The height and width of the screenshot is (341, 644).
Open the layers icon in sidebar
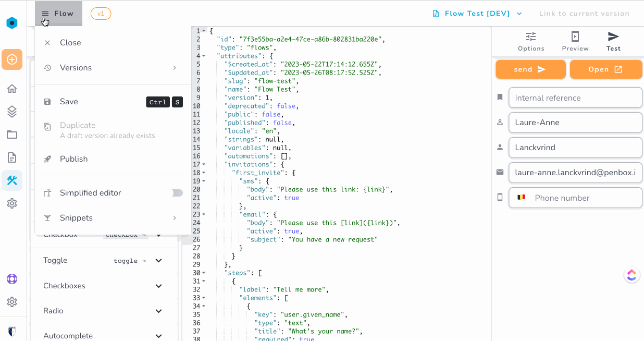[x=12, y=112]
